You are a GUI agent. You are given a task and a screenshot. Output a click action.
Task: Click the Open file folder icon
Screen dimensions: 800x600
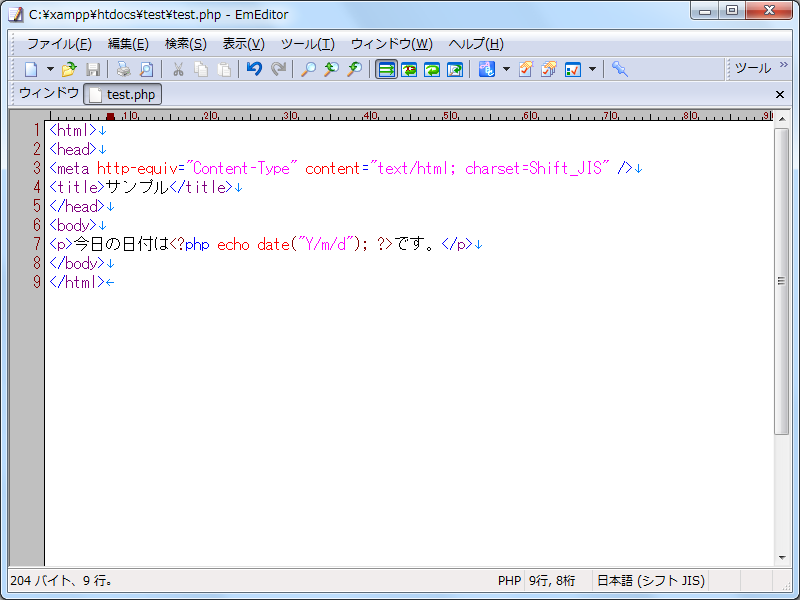point(69,69)
